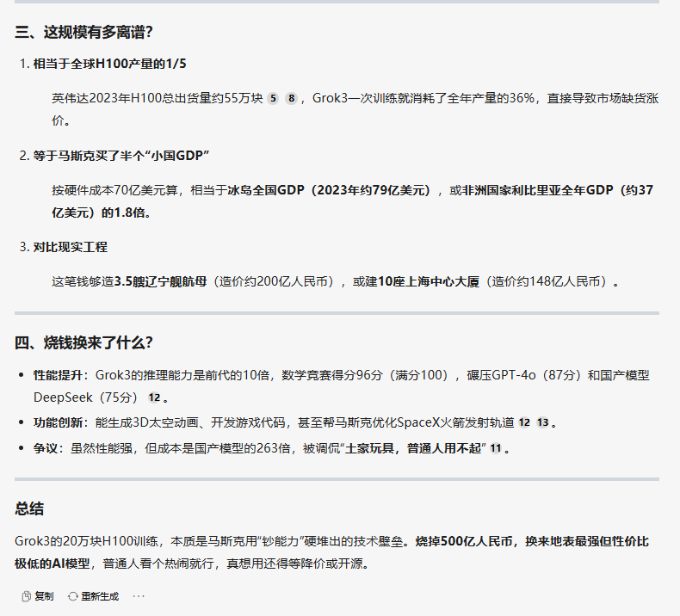Click the bullet label 争议
Image resolution: width=680 pixels, height=616 pixels.
pyautogui.click(x=46, y=448)
